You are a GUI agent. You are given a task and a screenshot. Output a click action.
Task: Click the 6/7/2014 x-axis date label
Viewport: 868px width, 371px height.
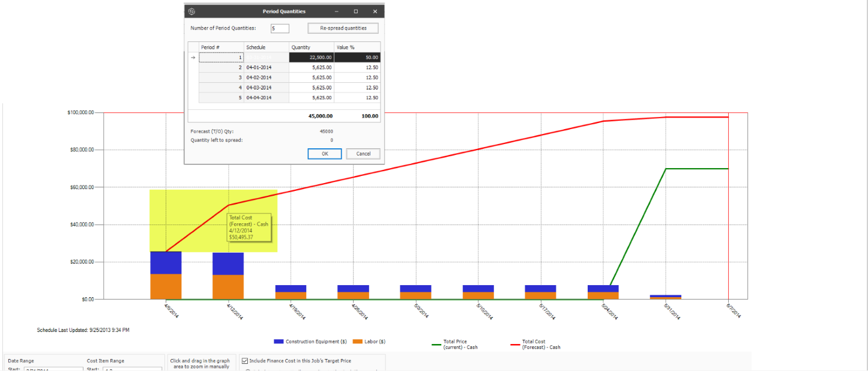(735, 310)
